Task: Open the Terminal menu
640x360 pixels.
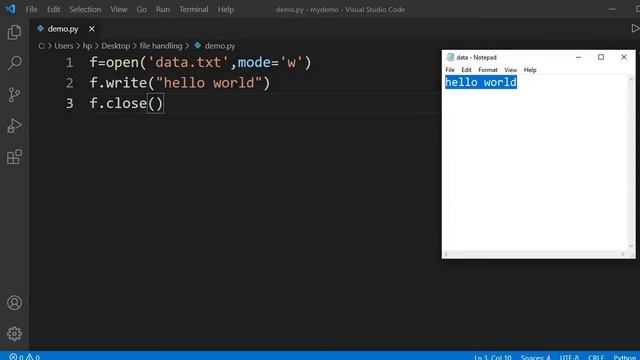Action: click(x=193, y=9)
